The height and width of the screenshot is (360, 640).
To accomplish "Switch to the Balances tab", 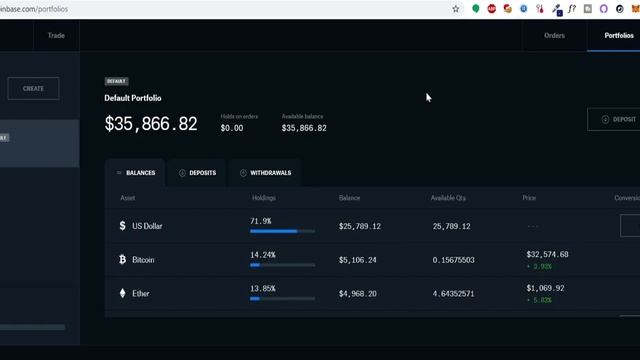I will pos(135,173).
